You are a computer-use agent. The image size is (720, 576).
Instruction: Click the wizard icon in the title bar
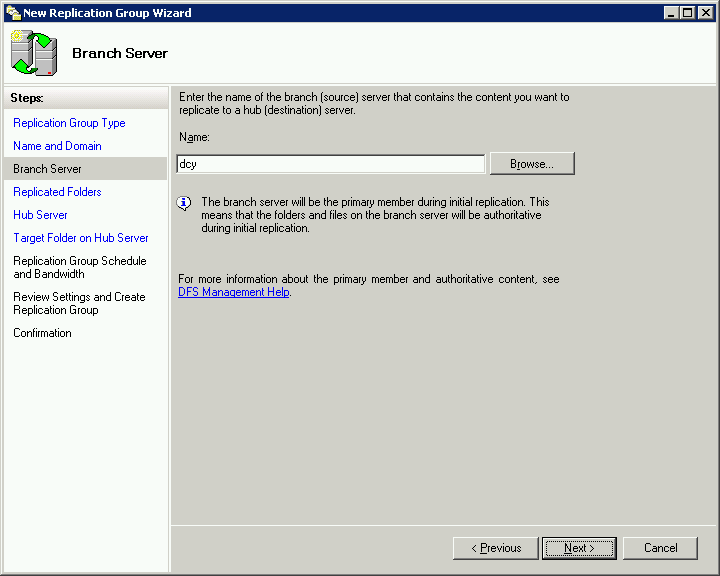click(x=13, y=13)
